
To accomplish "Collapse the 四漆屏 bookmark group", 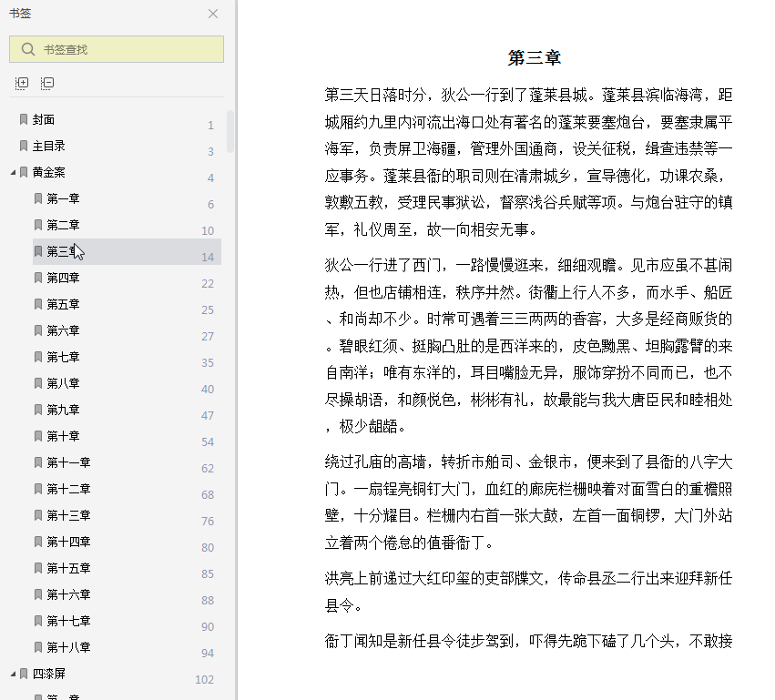I will [13, 674].
